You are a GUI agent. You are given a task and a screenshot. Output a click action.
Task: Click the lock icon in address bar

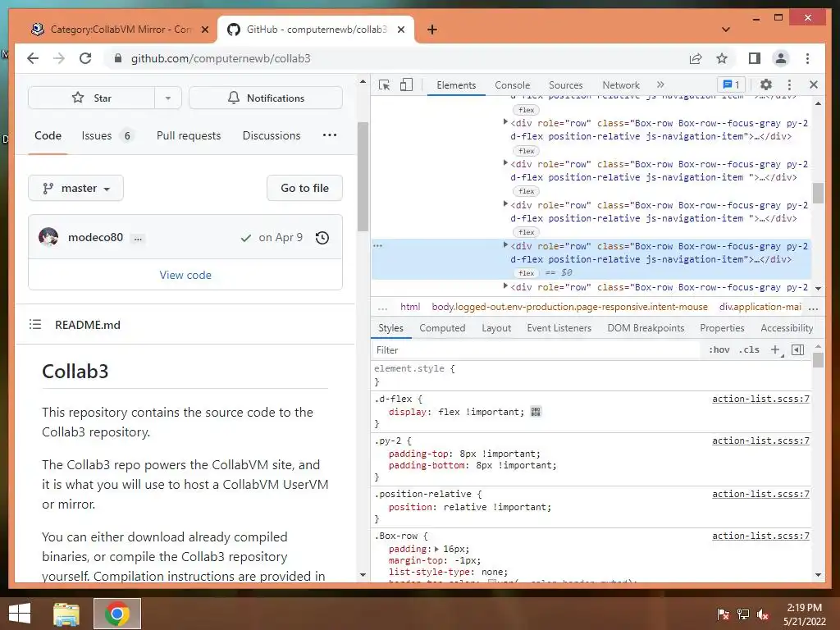click(118, 58)
